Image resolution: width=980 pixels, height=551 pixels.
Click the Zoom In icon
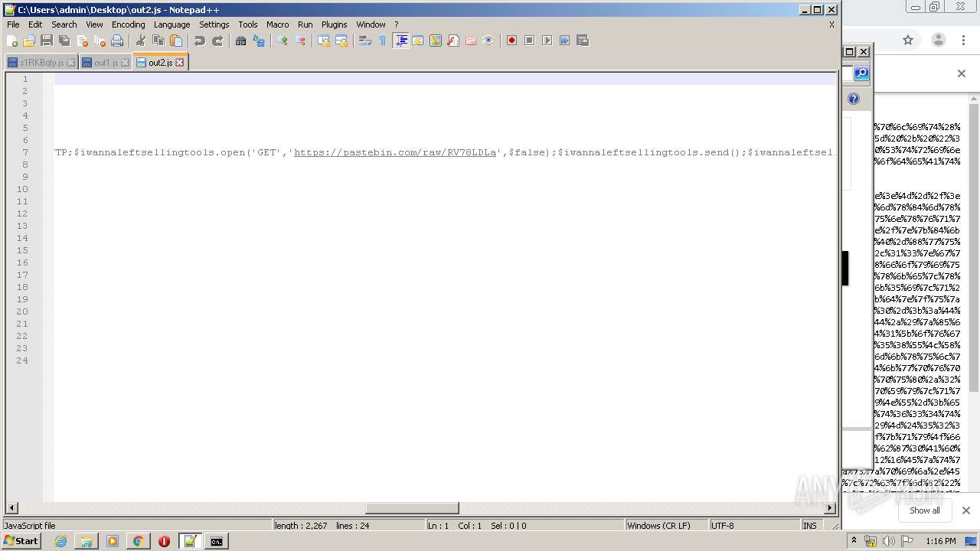(283, 41)
